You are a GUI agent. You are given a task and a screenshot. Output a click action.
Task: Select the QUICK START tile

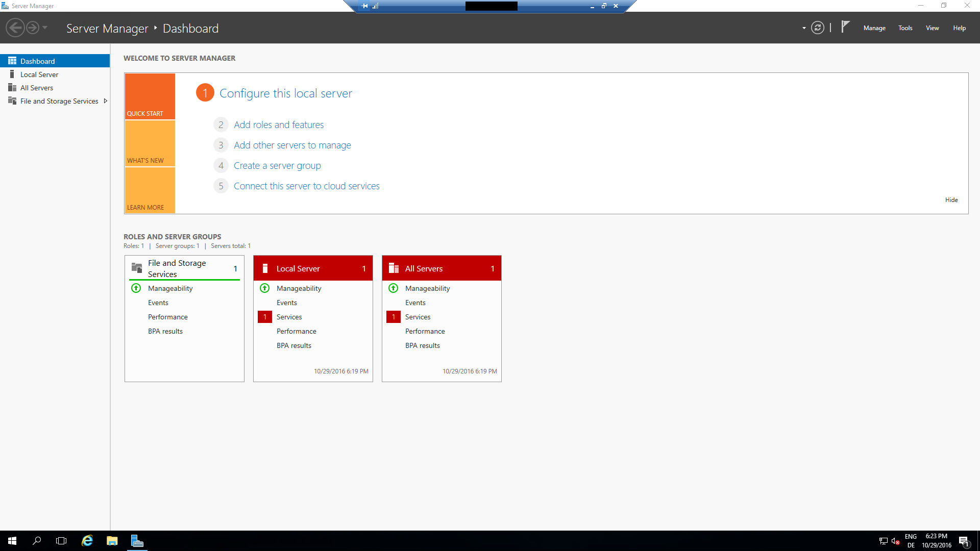point(150,96)
